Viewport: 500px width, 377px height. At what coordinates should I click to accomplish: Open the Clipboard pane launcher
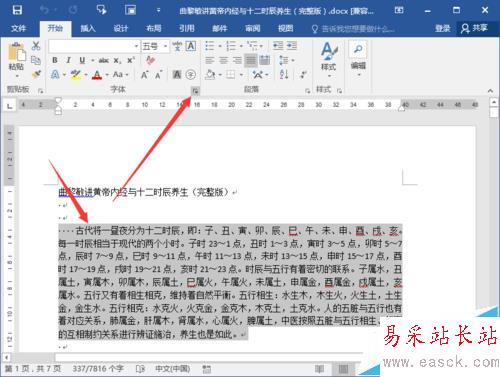40,90
